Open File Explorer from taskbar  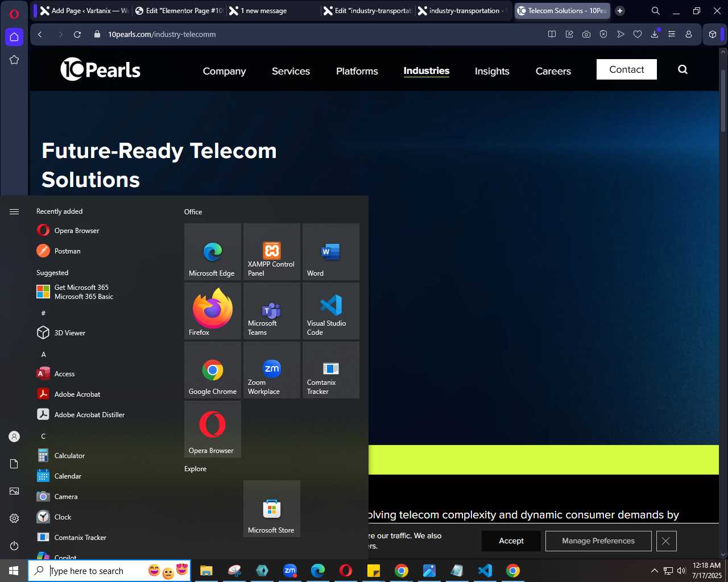pyautogui.click(x=206, y=571)
